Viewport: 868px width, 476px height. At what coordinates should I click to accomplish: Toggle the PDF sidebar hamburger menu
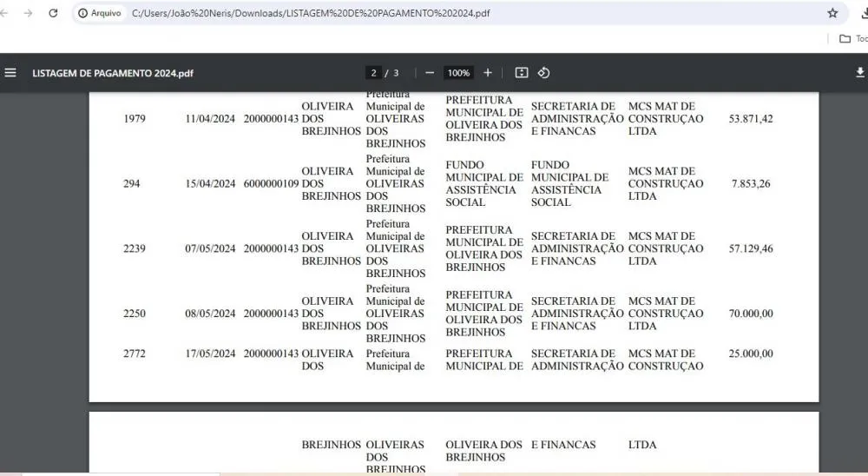[10, 73]
